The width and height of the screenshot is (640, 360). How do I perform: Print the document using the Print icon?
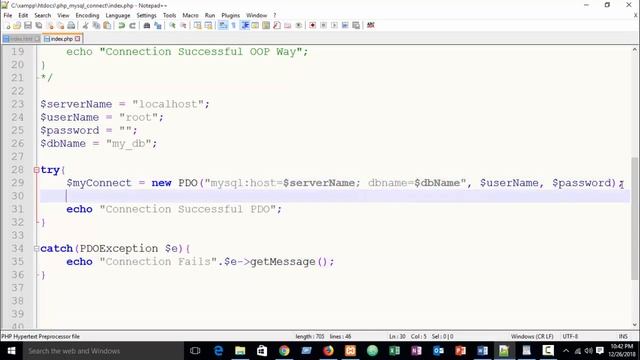click(71, 25)
